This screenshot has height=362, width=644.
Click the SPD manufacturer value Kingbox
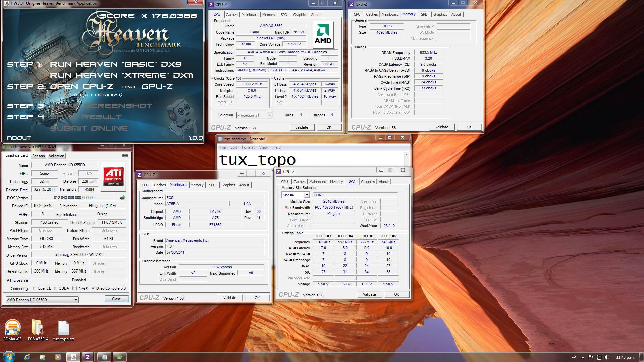click(334, 214)
